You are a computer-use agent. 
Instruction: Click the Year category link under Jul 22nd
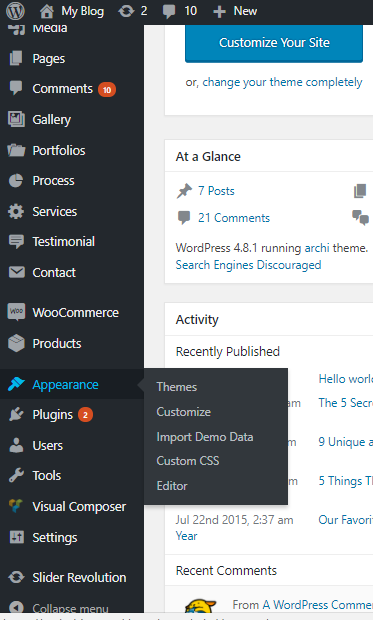pos(186,536)
